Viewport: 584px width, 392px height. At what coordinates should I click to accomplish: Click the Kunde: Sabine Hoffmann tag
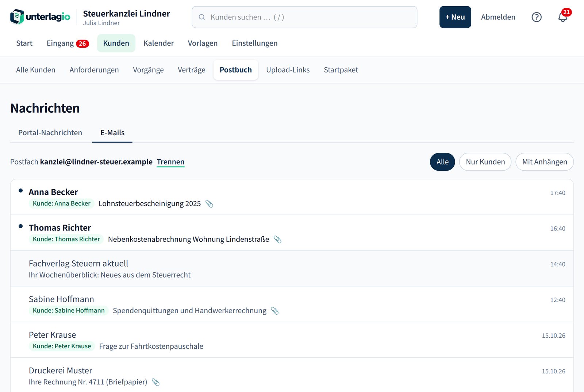(69, 311)
